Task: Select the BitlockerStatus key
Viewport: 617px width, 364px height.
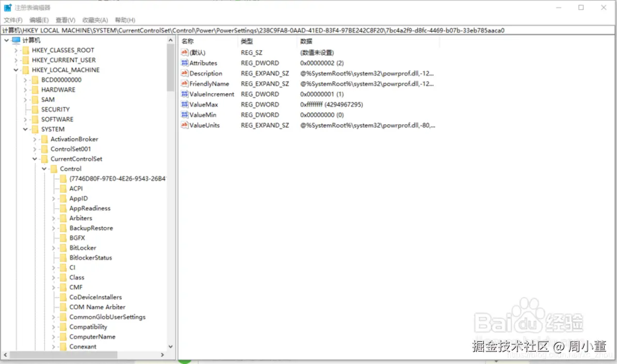Action: point(90,257)
